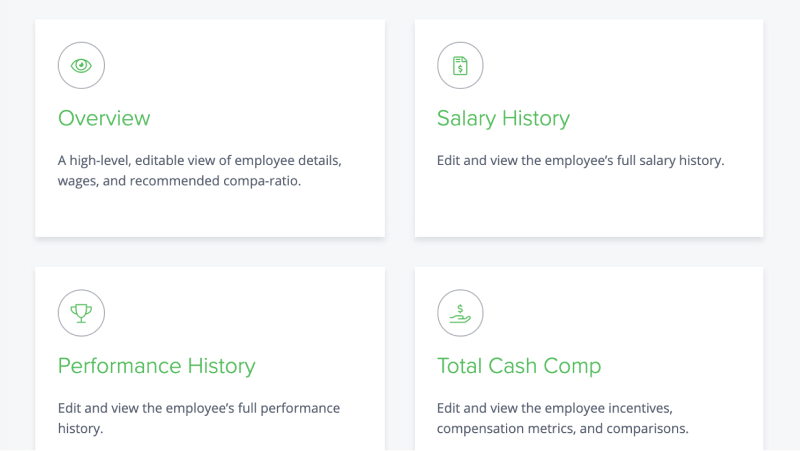Click the hand holding dollar icon
Viewport: 800px width, 451px height.
click(460, 313)
